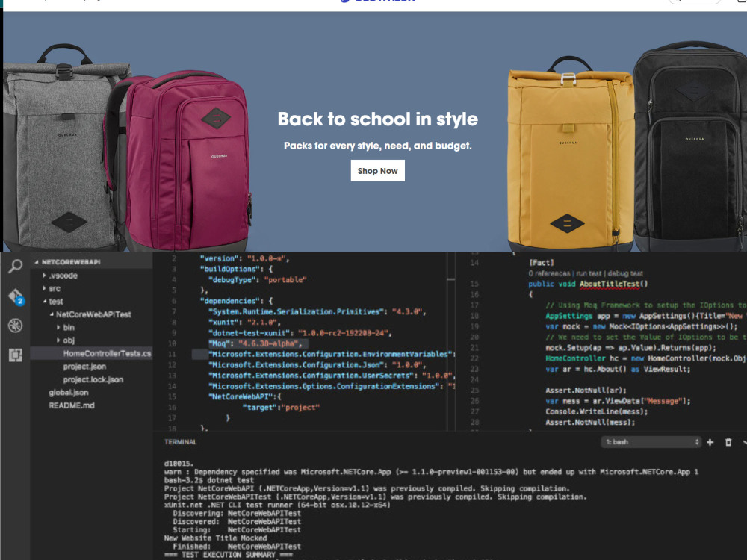Add a new terminal with plus icon
Screen dimensions: 747x560
coord(710,442)
